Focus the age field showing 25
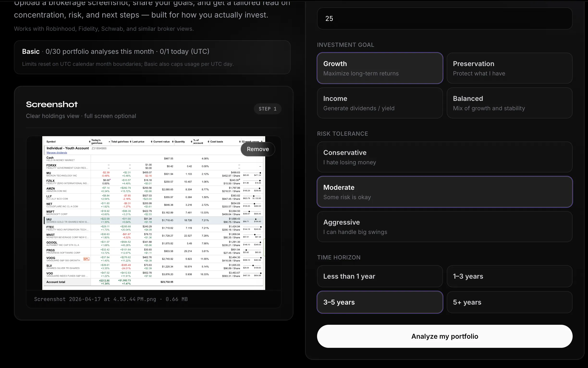Viewport: 588px width, 368px height. point(445,18)
